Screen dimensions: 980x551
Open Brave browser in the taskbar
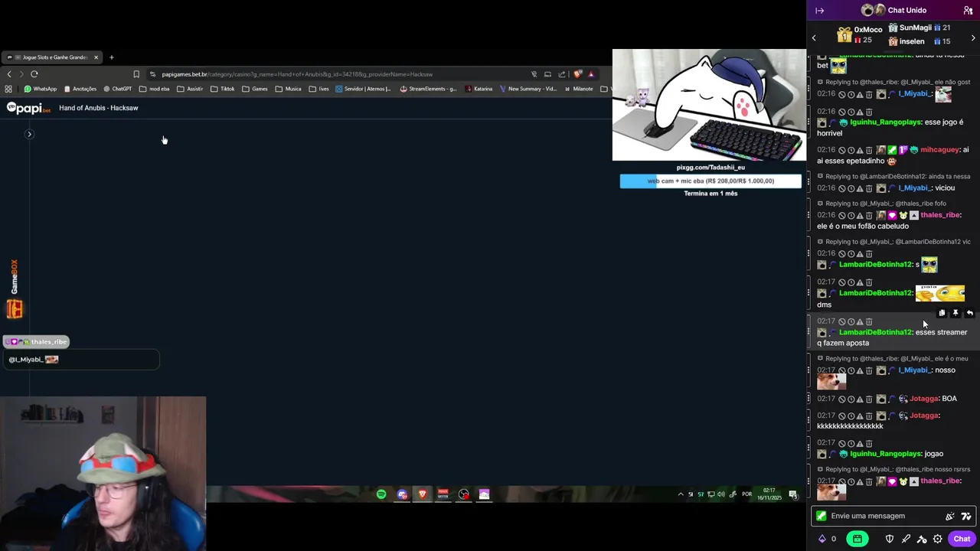tap(422, 494)
